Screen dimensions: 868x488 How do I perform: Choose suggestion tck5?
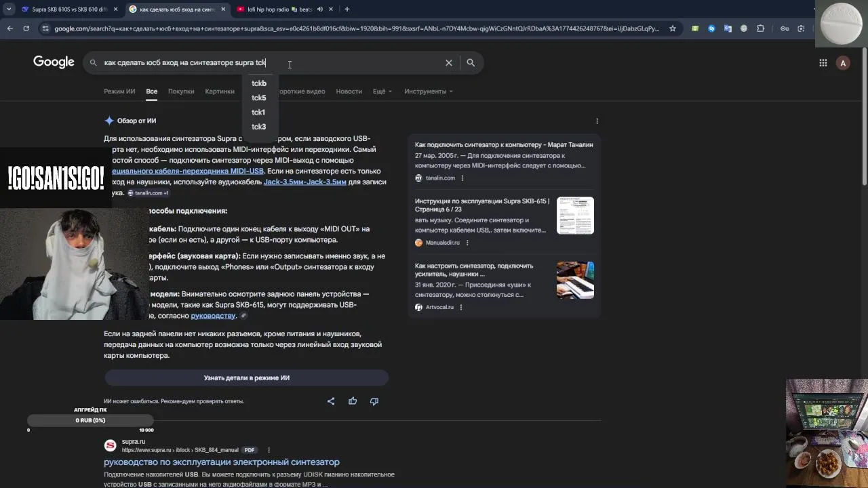pyautogui.click(x=258, y=98)
